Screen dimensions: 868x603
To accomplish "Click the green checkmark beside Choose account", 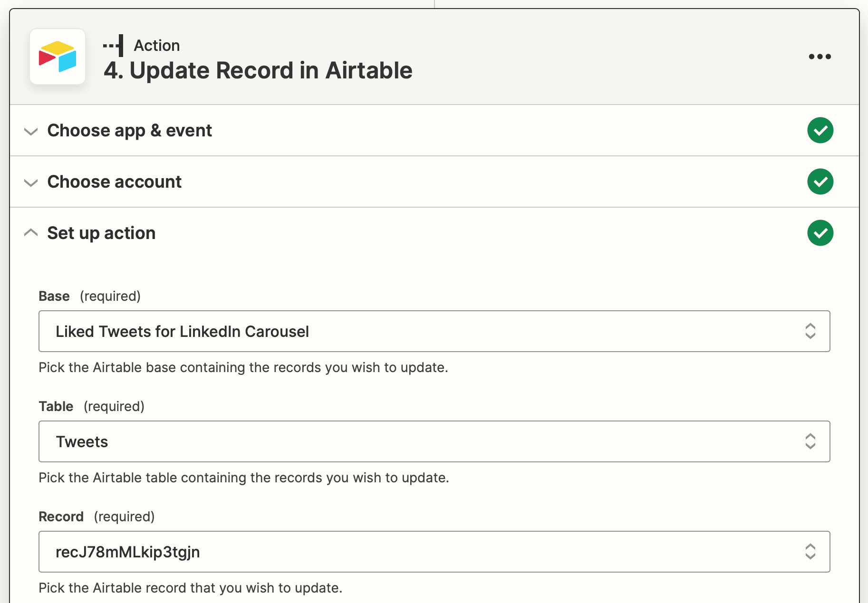I will (820, 182).
